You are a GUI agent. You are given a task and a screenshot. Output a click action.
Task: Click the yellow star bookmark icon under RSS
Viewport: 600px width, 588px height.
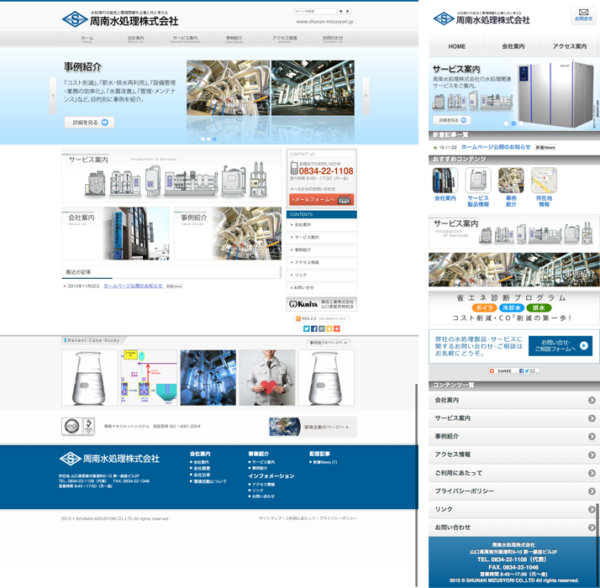329,329
